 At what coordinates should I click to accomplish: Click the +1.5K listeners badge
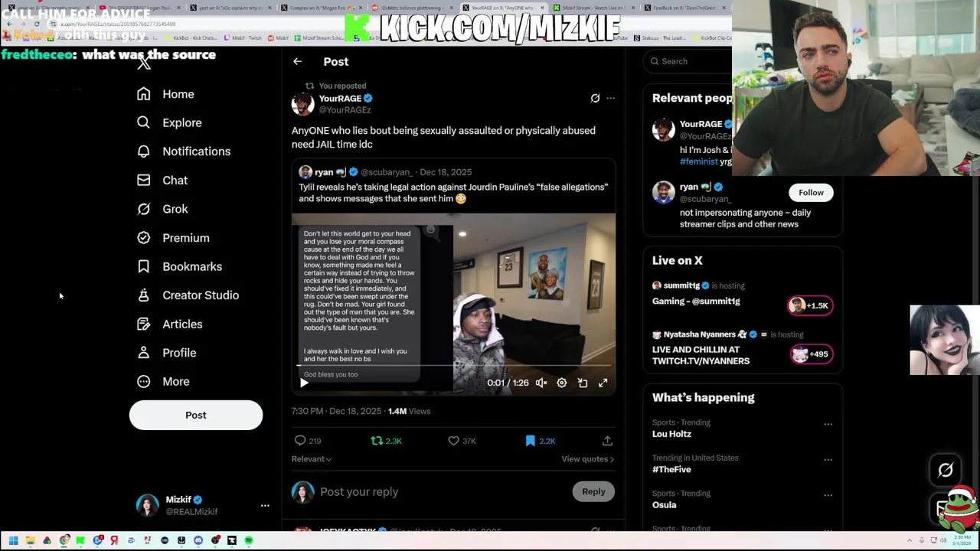point(811,305)
